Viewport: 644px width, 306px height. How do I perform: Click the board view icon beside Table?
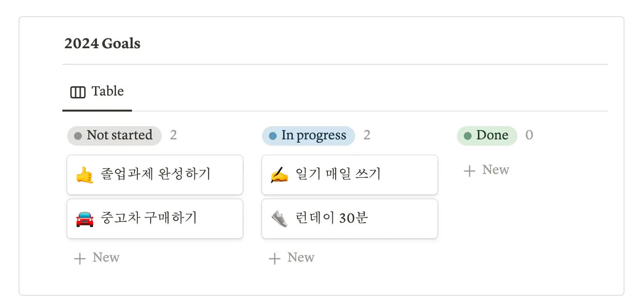coord(78,92)
